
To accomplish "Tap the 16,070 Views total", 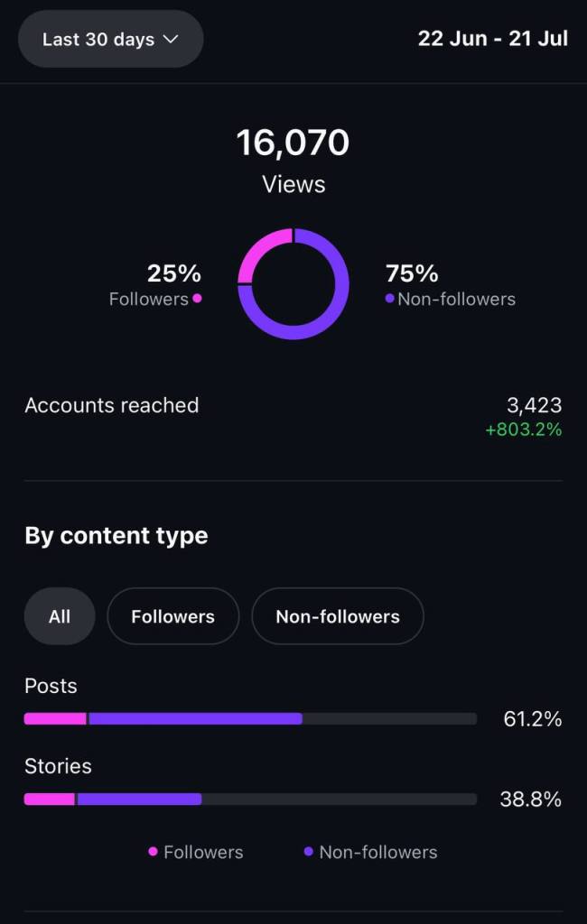I will (293, 143).
